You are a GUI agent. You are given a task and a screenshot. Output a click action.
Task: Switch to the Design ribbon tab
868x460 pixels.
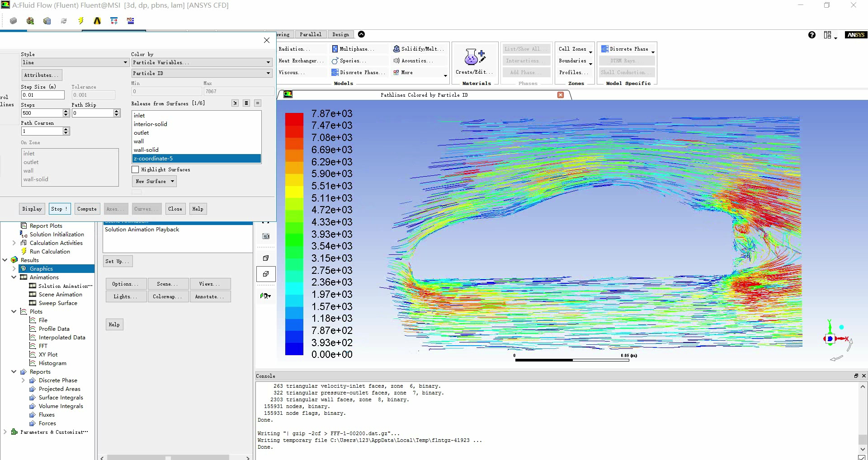tap(340, 34)
